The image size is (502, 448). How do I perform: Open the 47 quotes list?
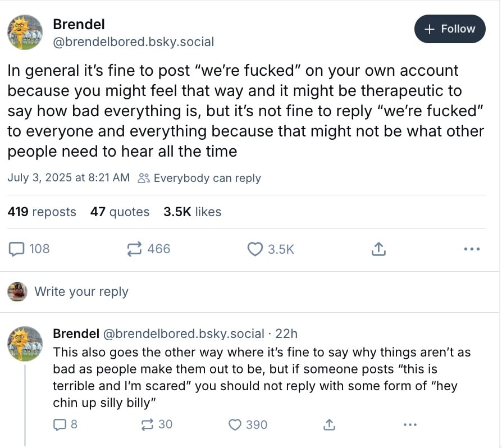click(x=120, y=212)
